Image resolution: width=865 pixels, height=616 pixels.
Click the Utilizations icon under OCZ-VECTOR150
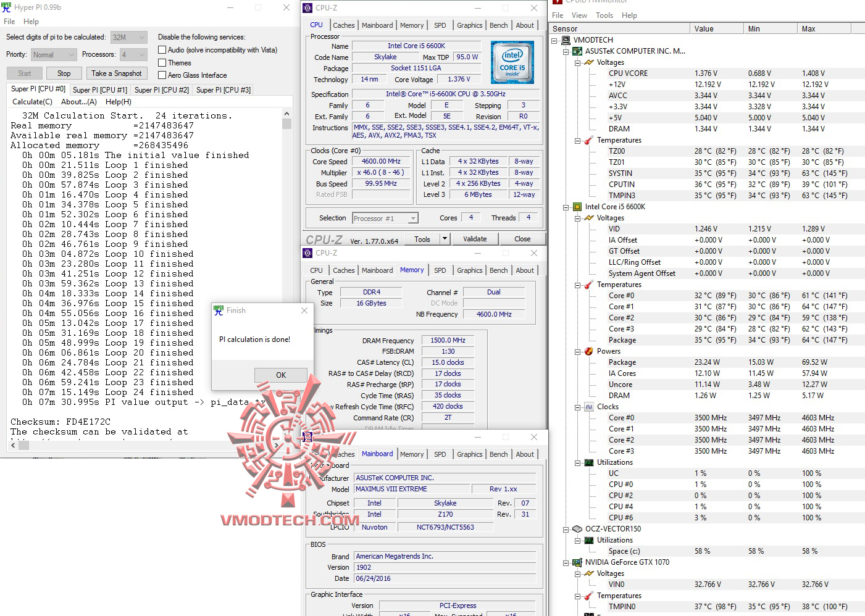[588, 540]
